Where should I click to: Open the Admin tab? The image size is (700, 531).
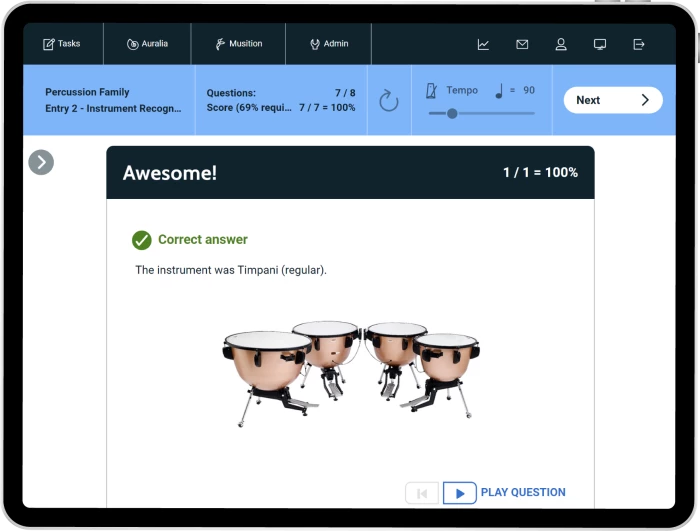[328, 44]
